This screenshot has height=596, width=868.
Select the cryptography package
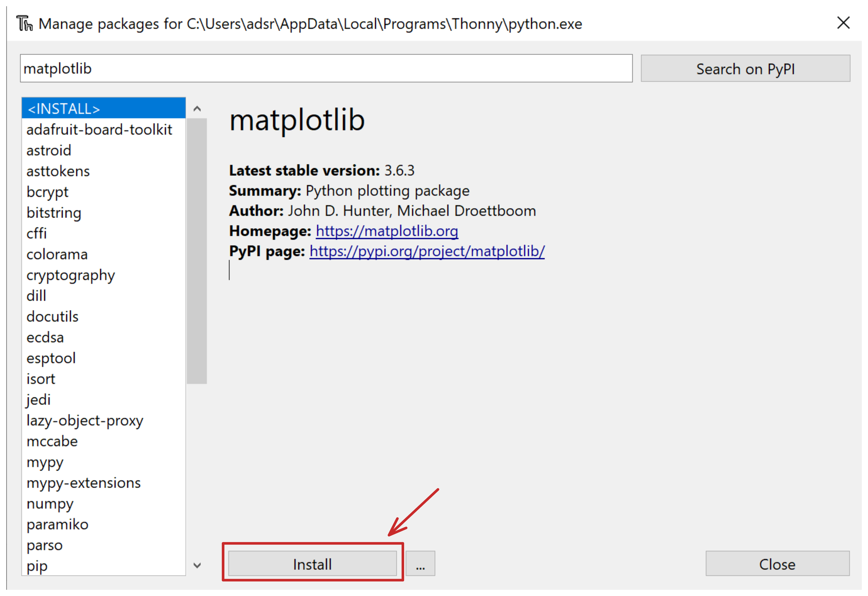coord(104,275)
